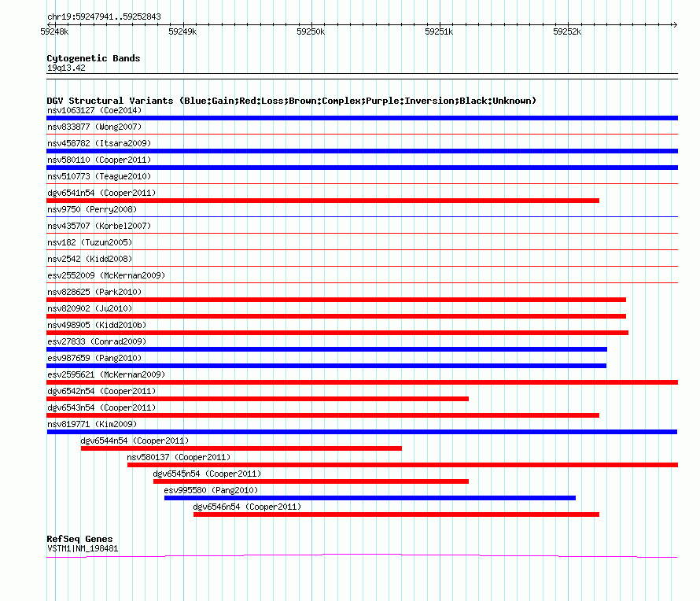This screenshot has width=700, height=601.
Task: Click the dgv6543n54 (Cooper2011) label
Action: (x=101, y=407)
